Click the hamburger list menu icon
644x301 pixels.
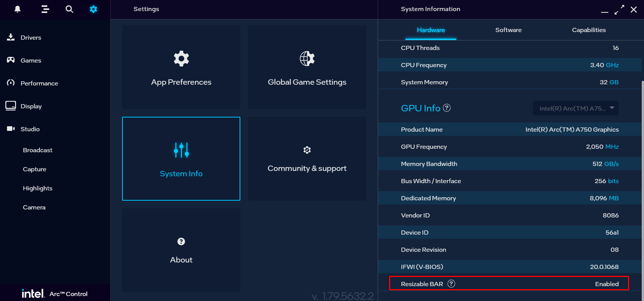[x=45, y=9]
